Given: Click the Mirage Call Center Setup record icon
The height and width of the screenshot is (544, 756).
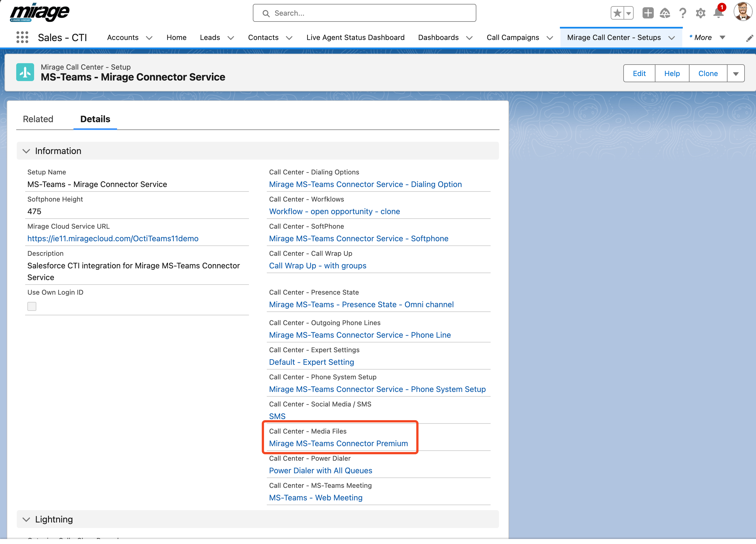Looking at the screenshot, I should [x=25, y=72].
